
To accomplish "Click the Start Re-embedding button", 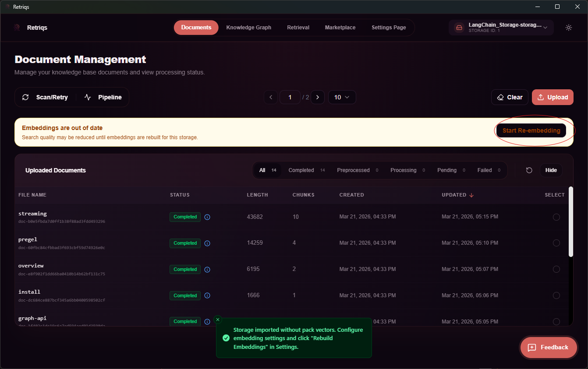I will (531, 130).
